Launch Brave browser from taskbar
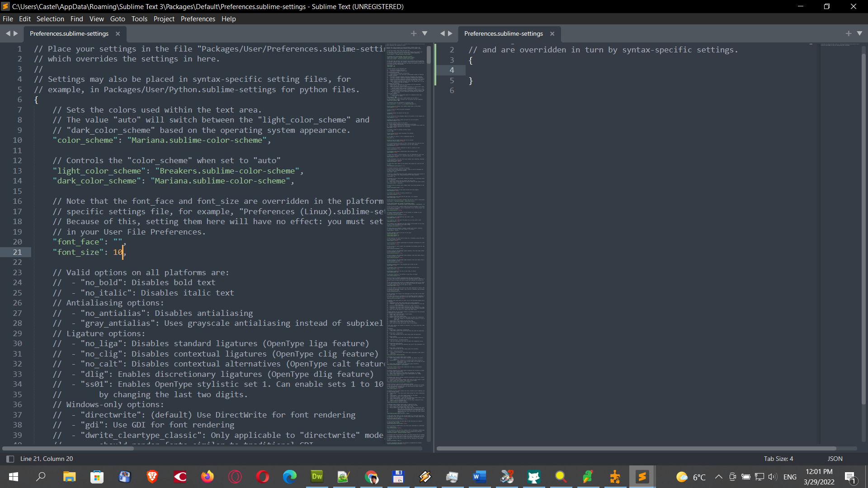 (x=152, y=477)
